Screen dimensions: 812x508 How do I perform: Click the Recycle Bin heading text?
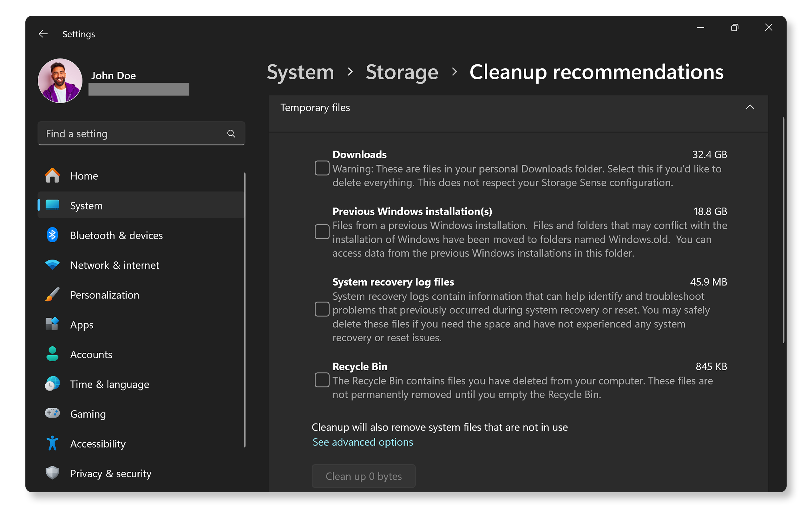pyautogui.click(x=360, y=366)
